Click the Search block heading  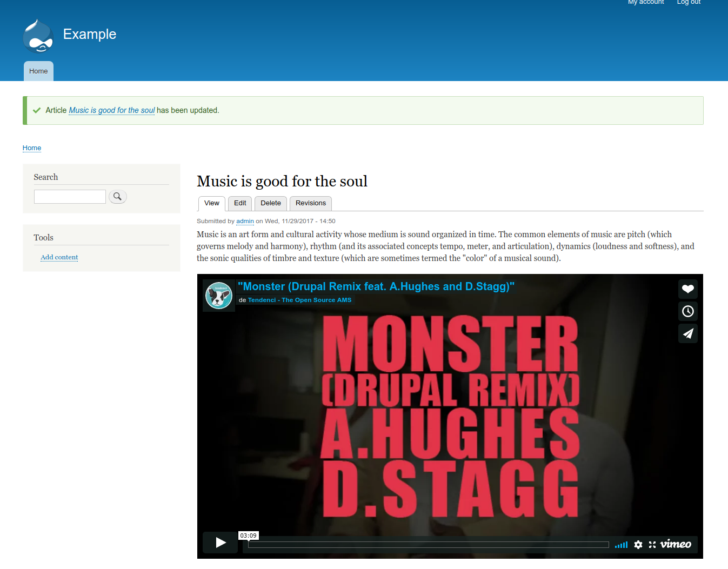click(46, 177)
